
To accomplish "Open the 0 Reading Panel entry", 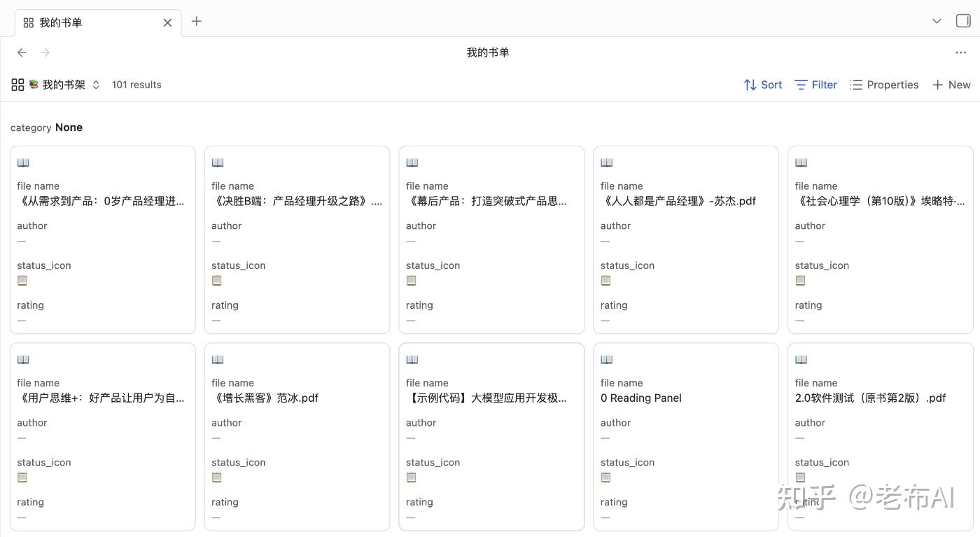I will [x=641, y=398].
